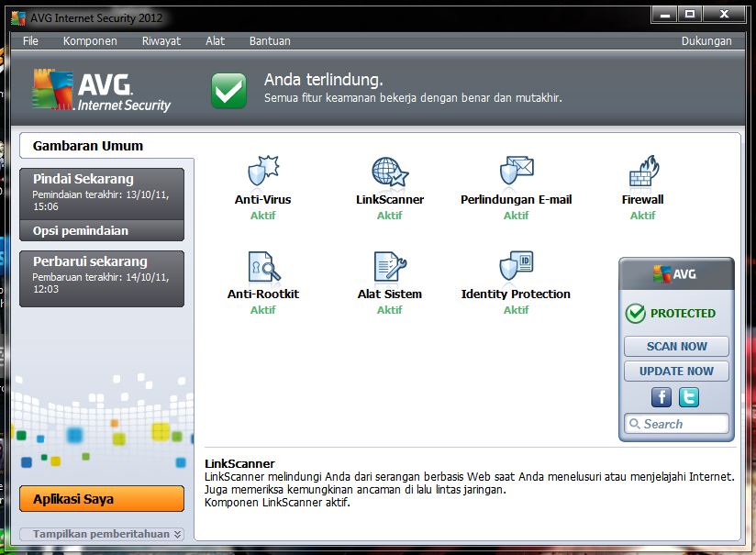Click the search magnifier icon in gadget
The height and width of the screenshot is (555, 756).
tap(635, 424)
